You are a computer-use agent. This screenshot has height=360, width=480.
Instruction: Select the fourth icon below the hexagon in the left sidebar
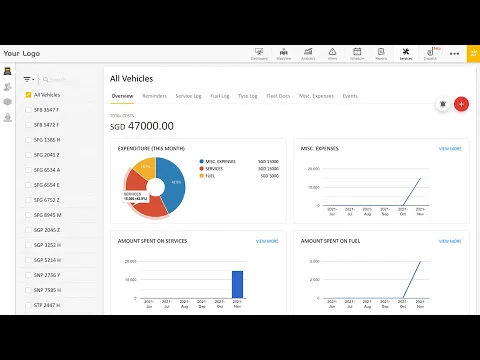[x=7, y=117]
